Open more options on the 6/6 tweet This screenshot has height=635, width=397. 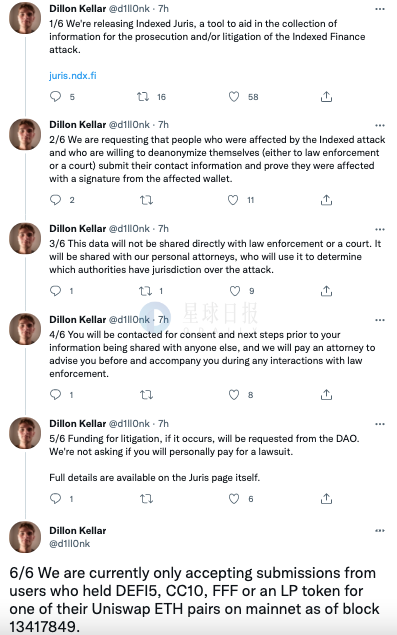click(380, 531)
